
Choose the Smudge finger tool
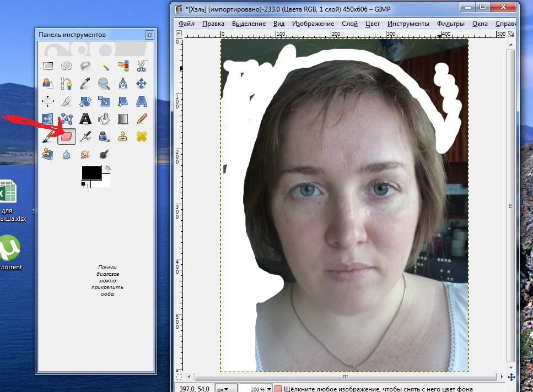click(x=85, y=154)
